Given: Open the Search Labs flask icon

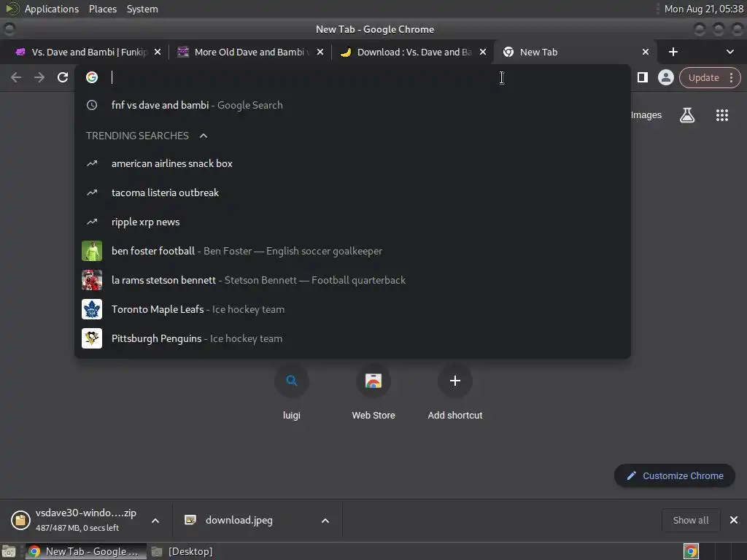Looking at the screenshot, I should [x=687, y=114].
